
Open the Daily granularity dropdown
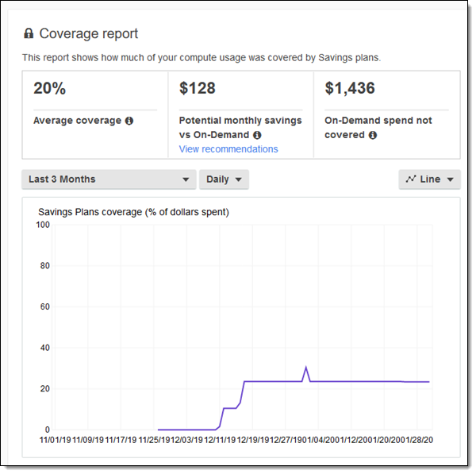pyautogui.click(x=224, y=179)
